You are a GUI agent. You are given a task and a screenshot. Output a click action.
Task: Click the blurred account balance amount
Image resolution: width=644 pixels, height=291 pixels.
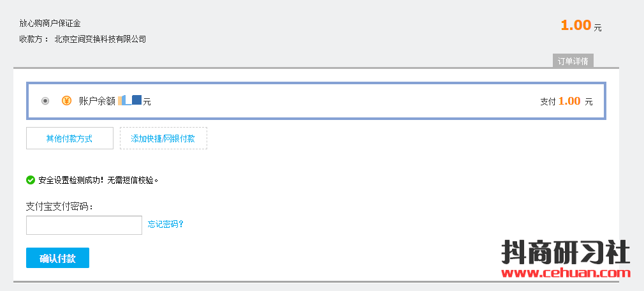pos(129,100)
